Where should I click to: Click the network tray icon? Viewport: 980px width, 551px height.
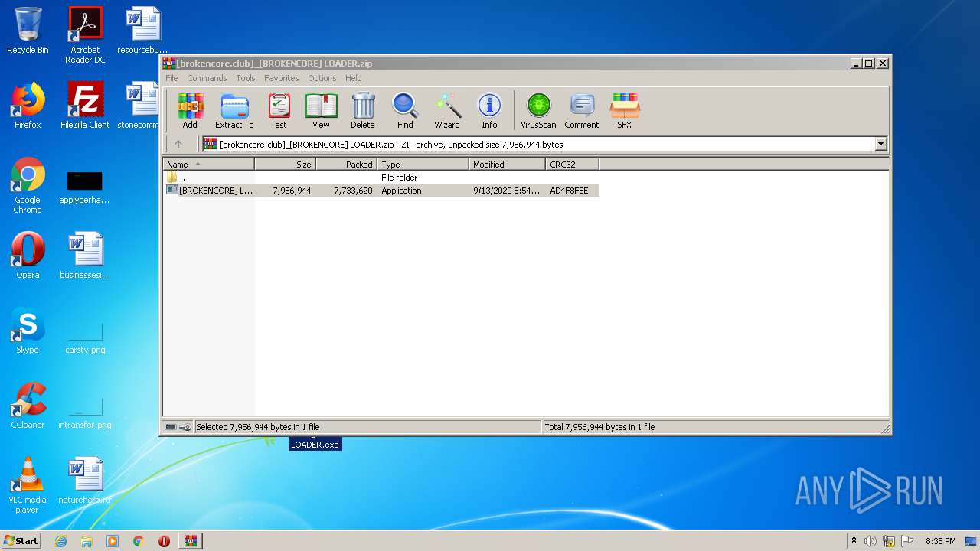pos(889,541)
